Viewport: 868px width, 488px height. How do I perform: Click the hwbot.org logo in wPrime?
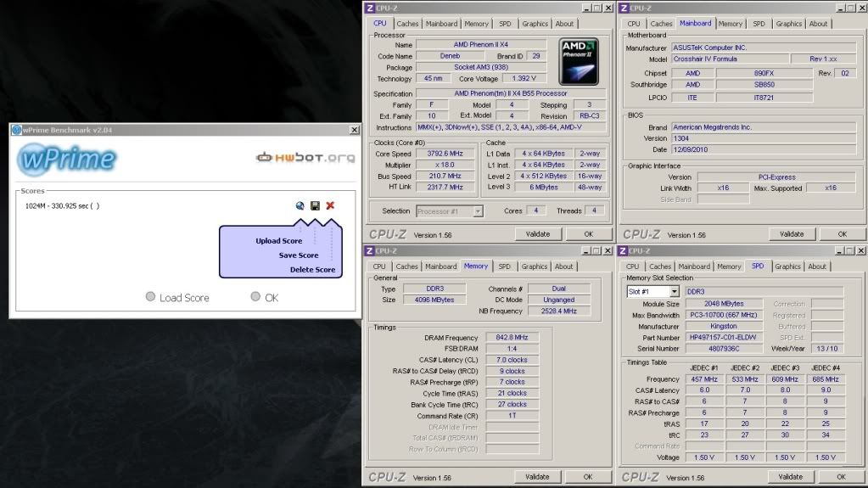[x=305, y=157]
